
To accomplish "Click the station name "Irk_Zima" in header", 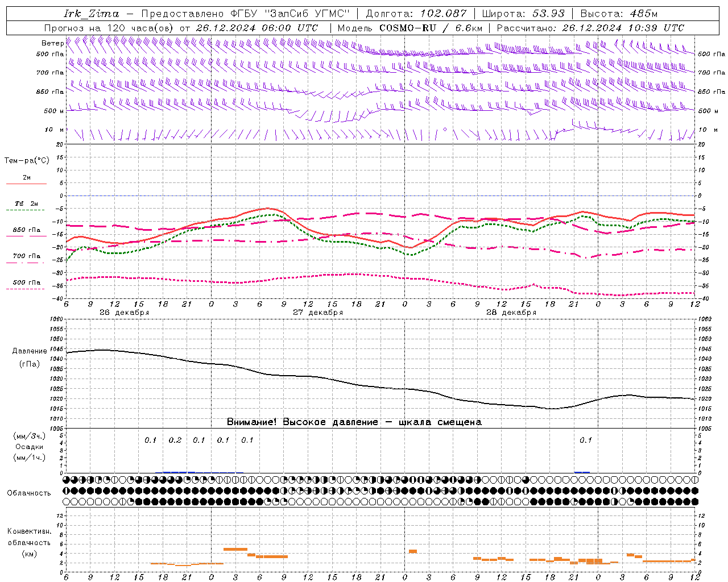I will click(x=92, y=14).
